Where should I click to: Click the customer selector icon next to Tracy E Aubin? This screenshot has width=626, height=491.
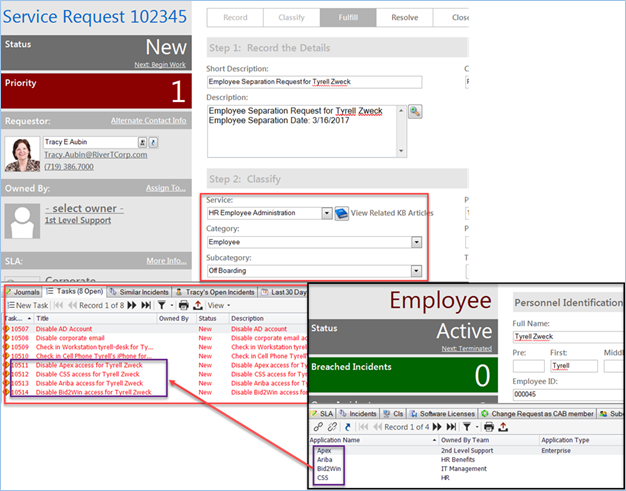(143, 142)
